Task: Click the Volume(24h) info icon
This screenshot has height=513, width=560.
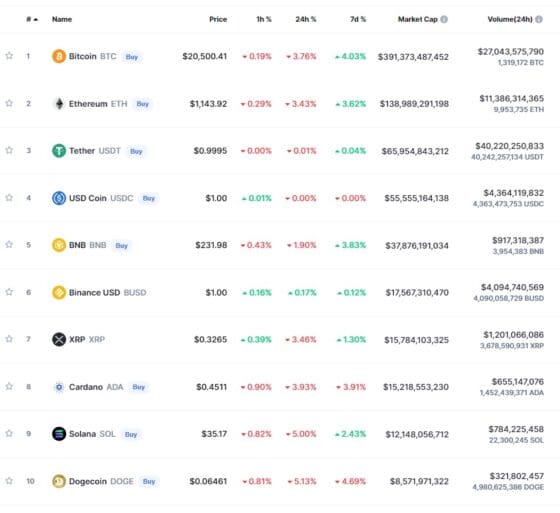Action: point(539,19)
